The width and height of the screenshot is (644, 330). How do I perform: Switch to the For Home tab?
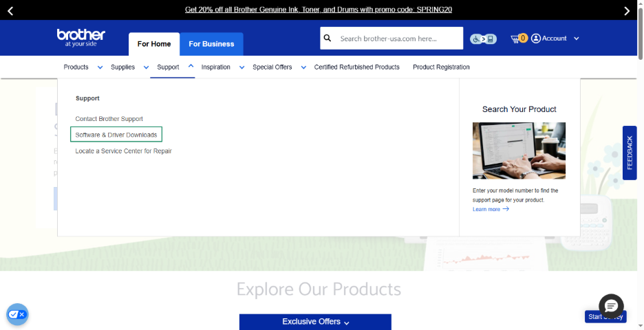tap(154, 44)
